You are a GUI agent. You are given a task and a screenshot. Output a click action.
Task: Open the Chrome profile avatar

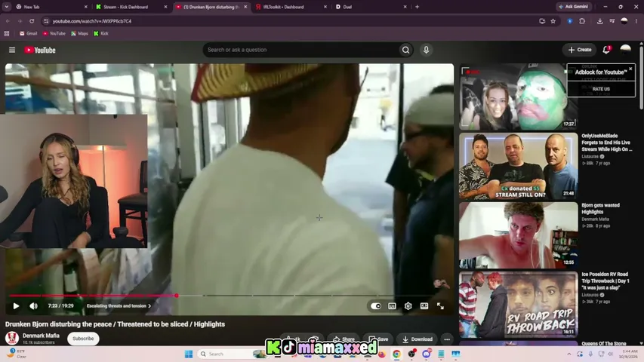(x=624, y=21)
